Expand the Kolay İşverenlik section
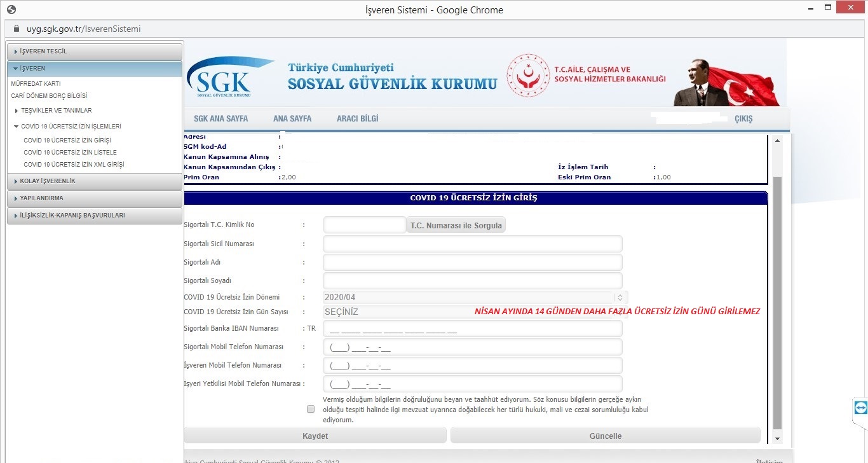 tap(95, 181)
